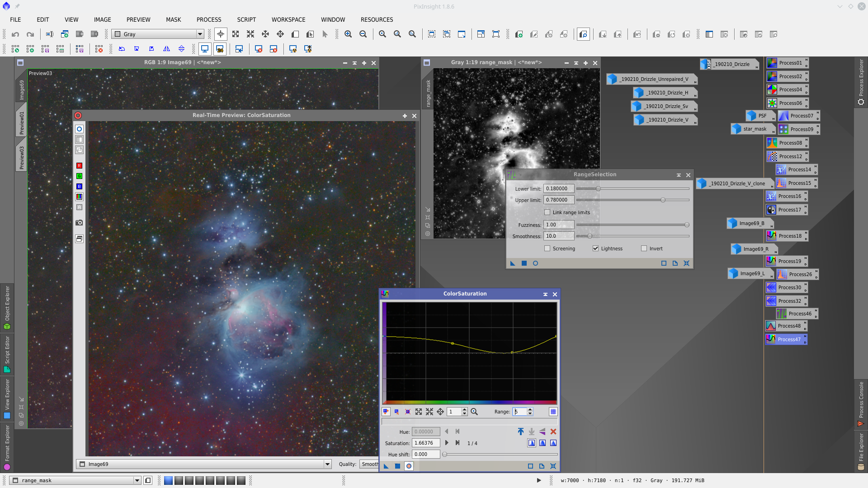This screenshot has width=868, height=488.
Task: Click the zoom-in magnifier in the toolbar
Action: (x=348, y=34)
